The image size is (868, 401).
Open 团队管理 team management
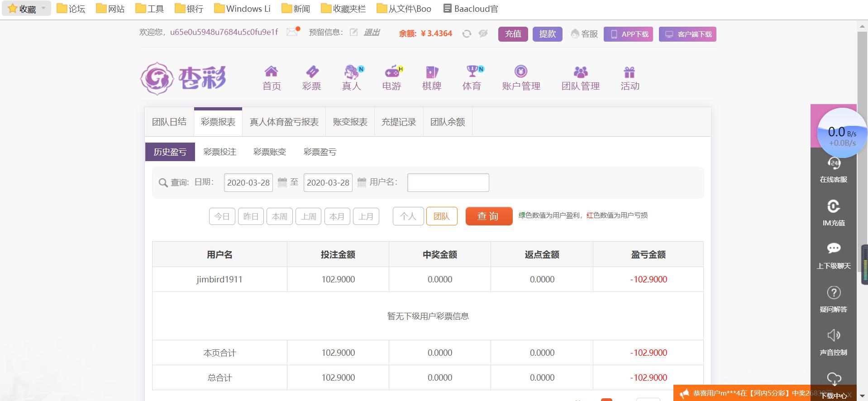[581, 78]
